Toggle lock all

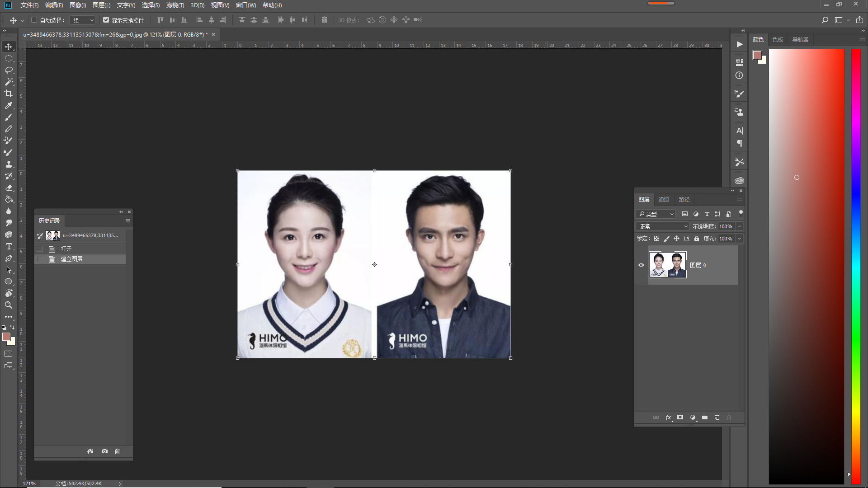(x=697, y=239)
